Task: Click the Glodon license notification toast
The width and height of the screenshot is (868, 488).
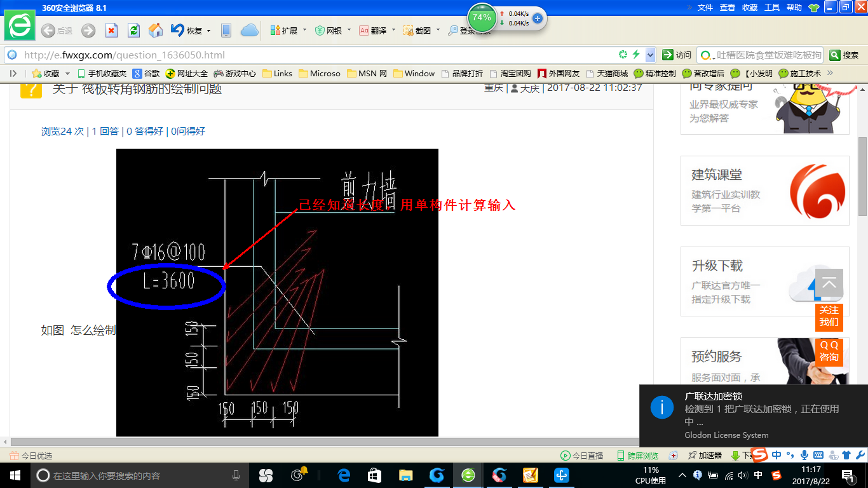Action: coord(754,416)
